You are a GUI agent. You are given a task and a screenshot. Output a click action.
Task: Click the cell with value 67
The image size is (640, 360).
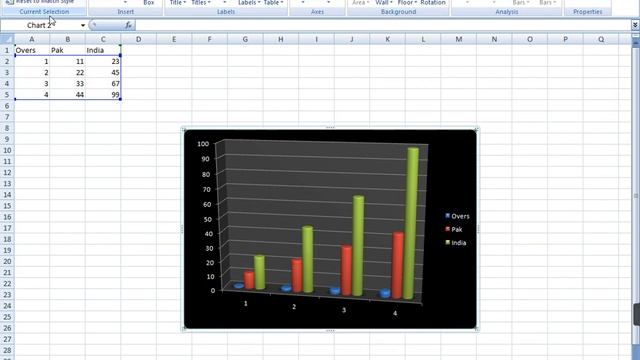(103, 83)
